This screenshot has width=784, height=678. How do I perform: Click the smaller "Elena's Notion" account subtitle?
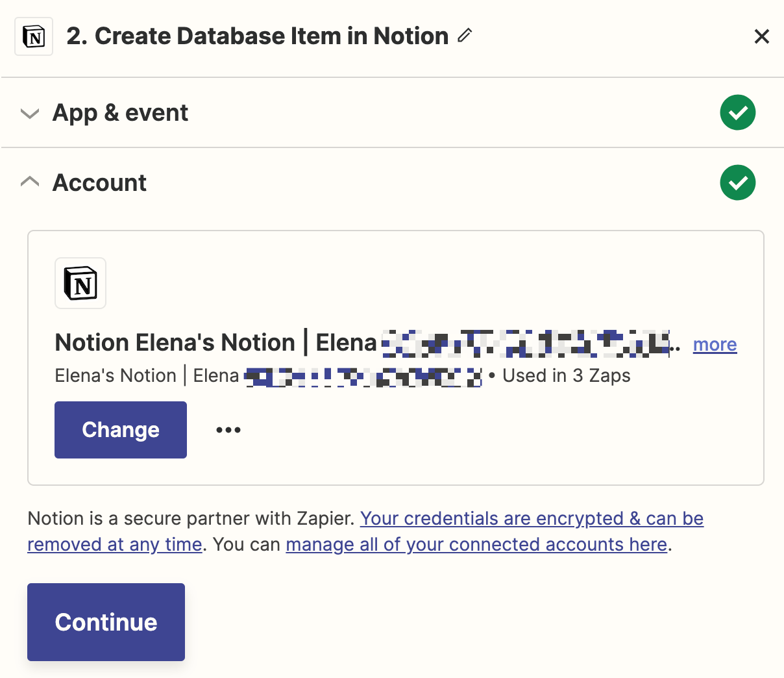click(116, 376)
